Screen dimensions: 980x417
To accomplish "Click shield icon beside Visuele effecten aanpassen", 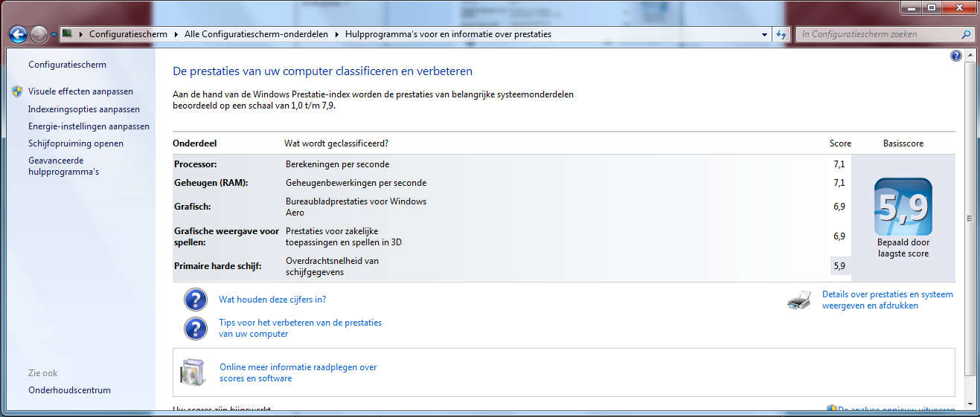I will [x=18, y=91].
